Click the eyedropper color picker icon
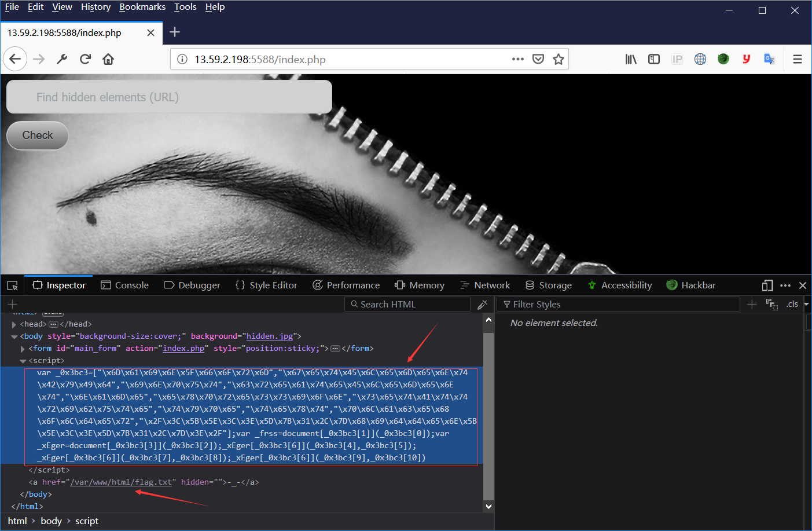 [x=482, y=305]
